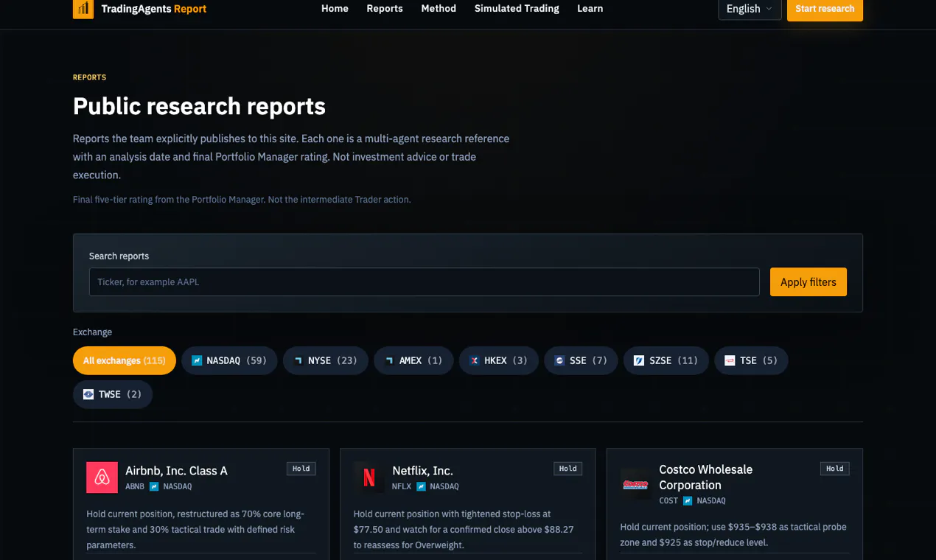
Task: Click the REPORTS section label
Action: pyautogui.click(x=89, y=77)
